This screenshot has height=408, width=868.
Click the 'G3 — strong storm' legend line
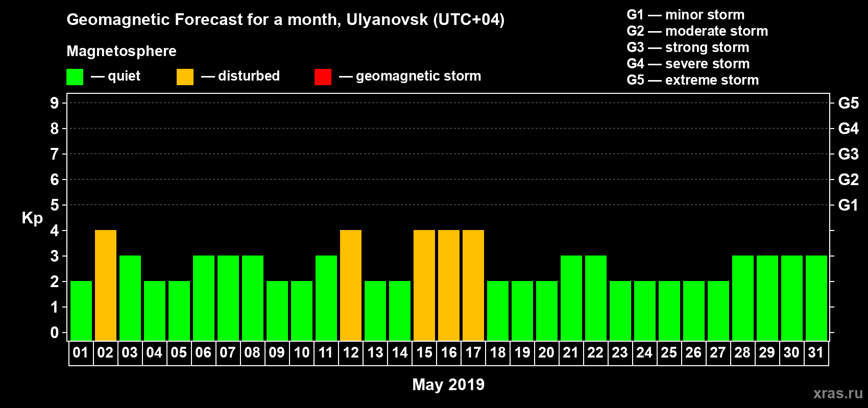pos(688,47)
